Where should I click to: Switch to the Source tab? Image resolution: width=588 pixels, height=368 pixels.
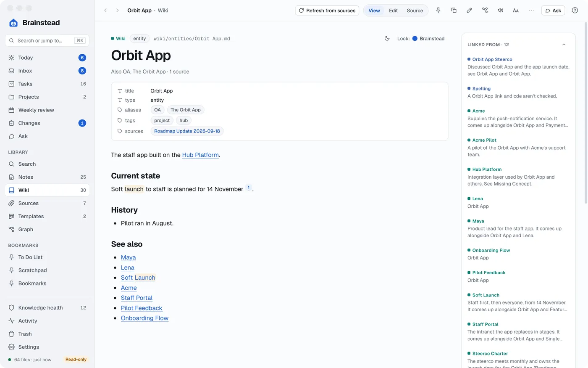click(415, 11)
